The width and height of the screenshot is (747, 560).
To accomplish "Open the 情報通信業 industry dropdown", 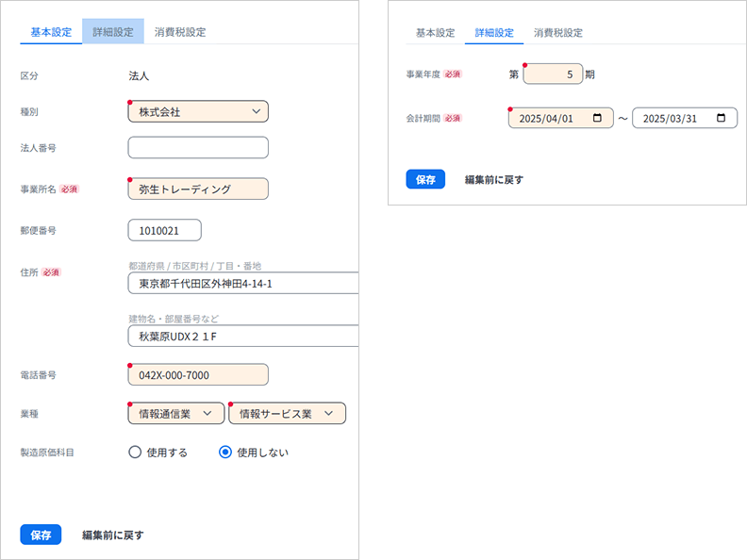I will [x=176, y=413].
